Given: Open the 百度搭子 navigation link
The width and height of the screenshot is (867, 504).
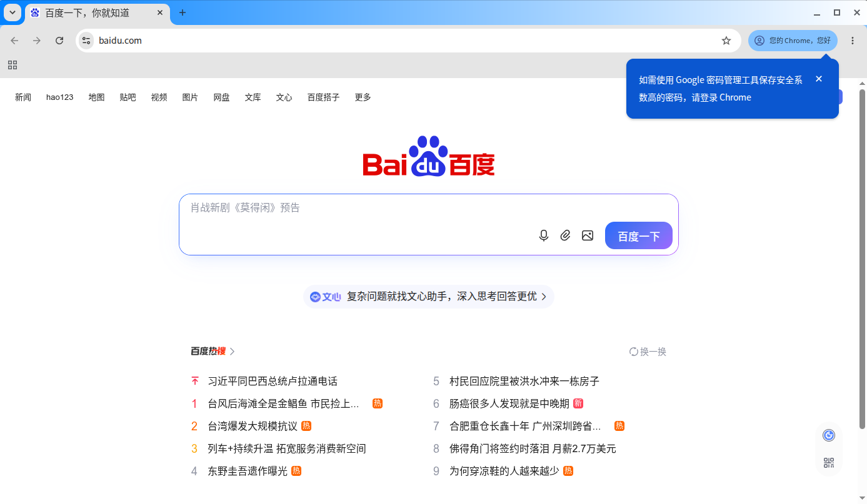Looking at the screenshot, I should (x=324, y=97).
